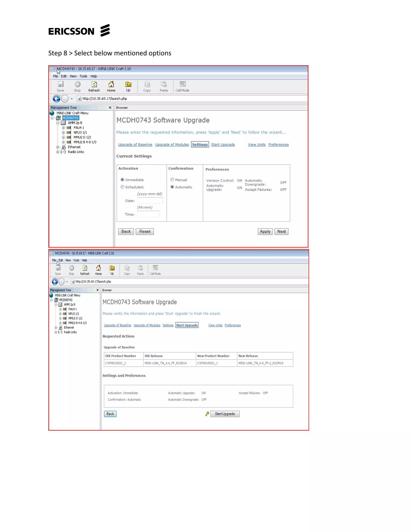This screenshot has width=411, height=532.
Task: Click blue Back arrow in upper window
Action: (56, 99)
